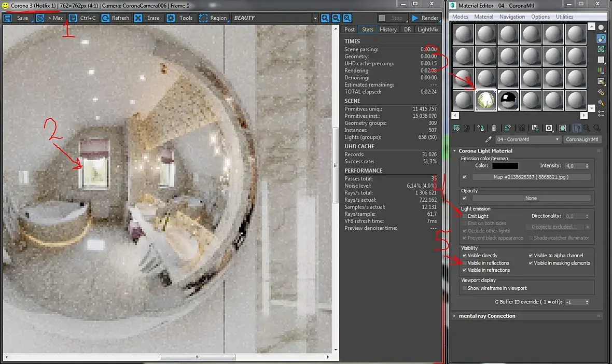612x364 pixels.
Task: Click the CoronaLightMtl material type button
Action: pos(582,139)
